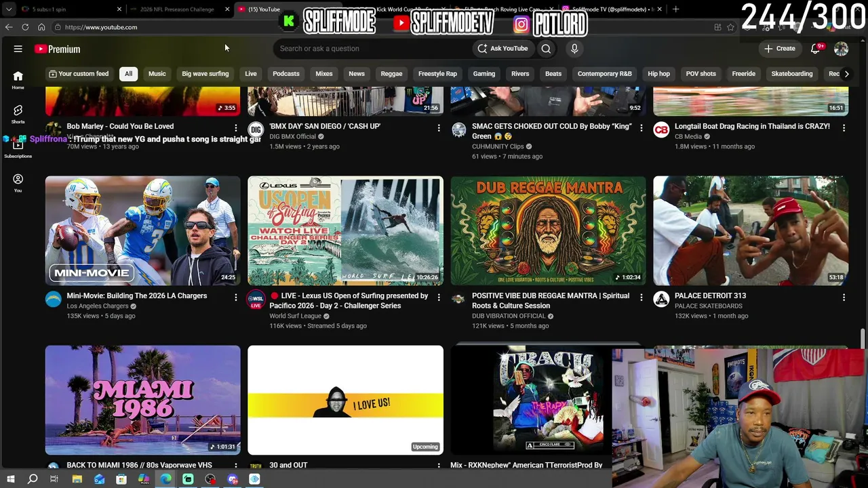Open the account avatar menu
The width and height of the screenshot is (868, 488).
coord(841,49)
